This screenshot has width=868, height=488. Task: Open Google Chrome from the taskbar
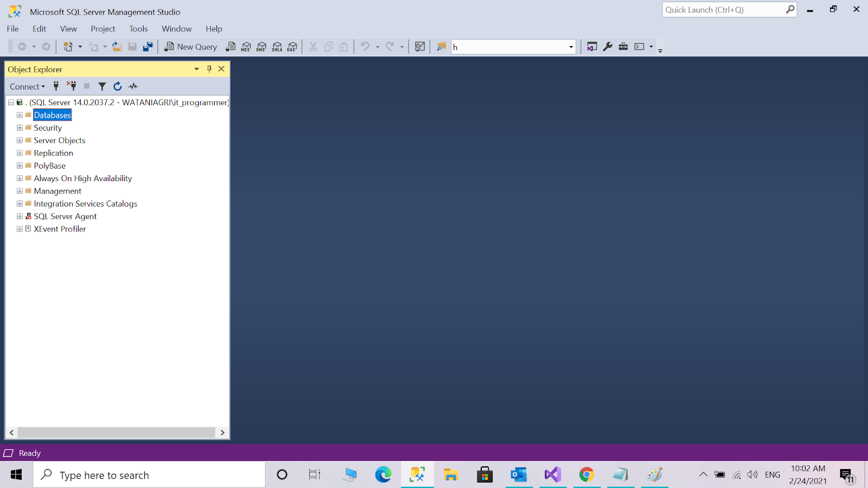[586, 475]
